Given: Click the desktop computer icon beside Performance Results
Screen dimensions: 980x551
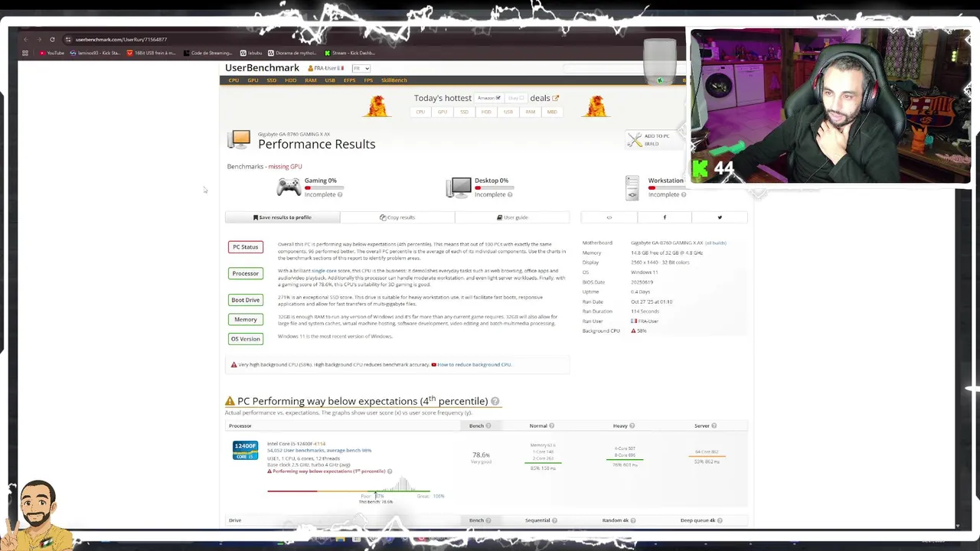Looking at the screenshot, I should (239, 139).
